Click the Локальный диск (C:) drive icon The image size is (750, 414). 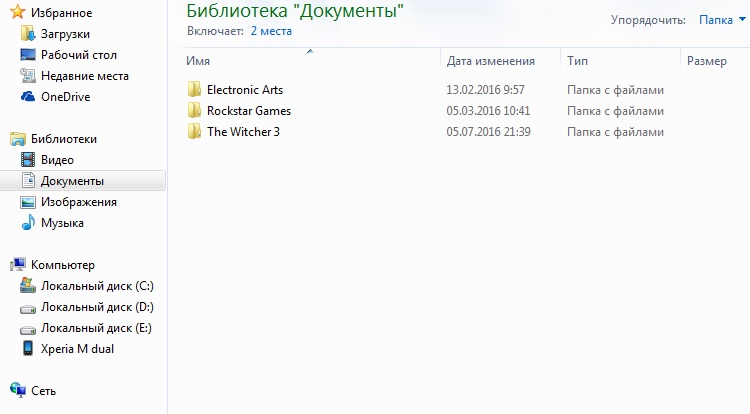coord(28,286)
